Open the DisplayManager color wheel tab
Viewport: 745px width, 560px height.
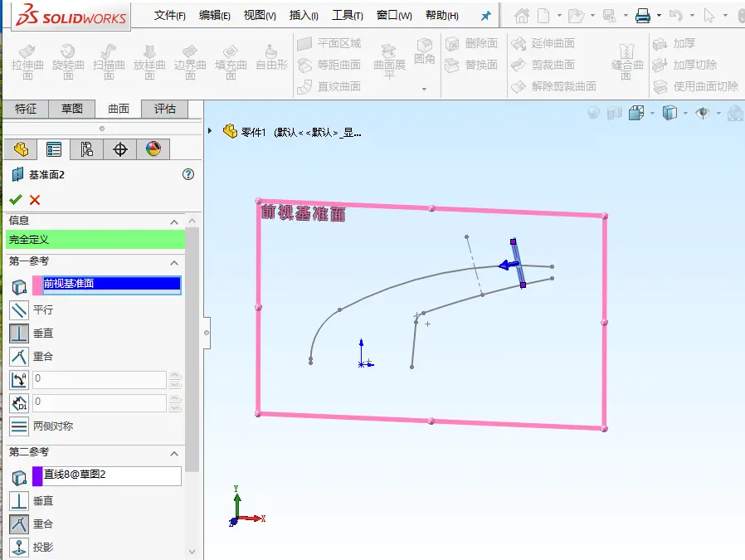[x=153, y=149]
